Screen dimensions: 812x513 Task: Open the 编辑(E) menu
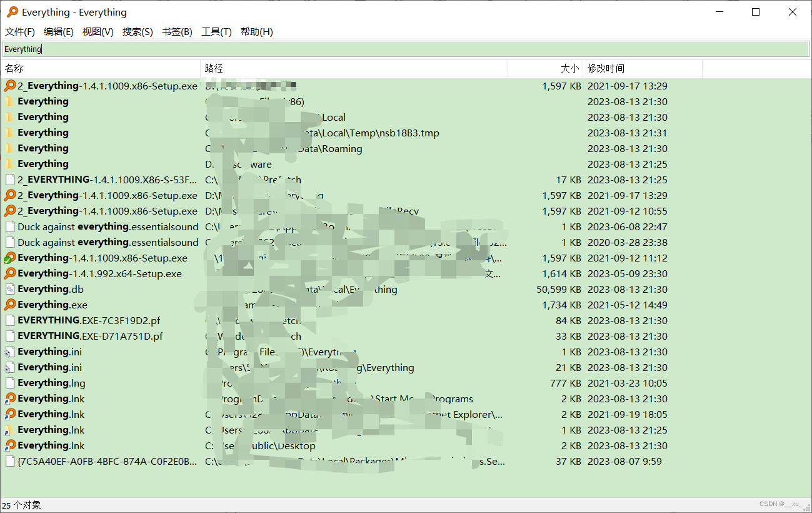tap(59, 32)
